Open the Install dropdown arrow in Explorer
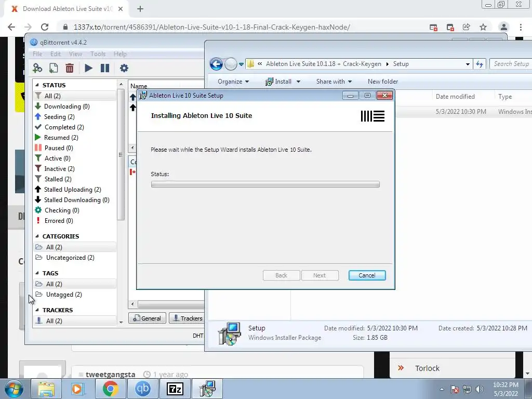The width and height of the screenshot is (532, 399). coord(298,82)
